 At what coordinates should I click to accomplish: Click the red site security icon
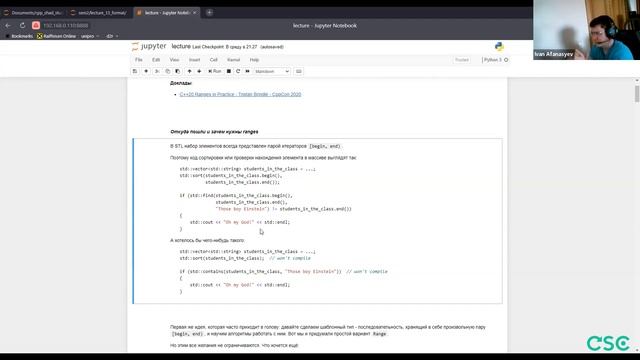coord(36,25)
